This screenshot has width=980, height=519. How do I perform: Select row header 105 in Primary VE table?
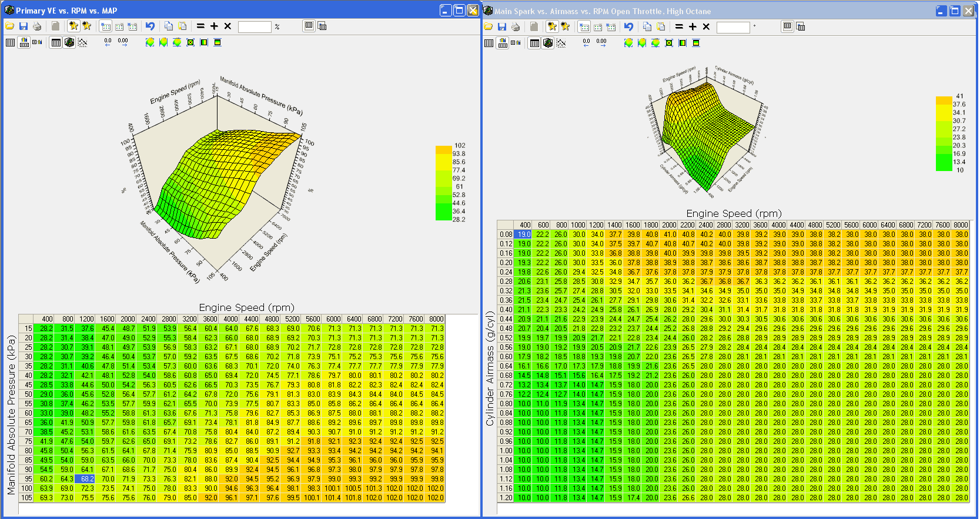point(26,498)
